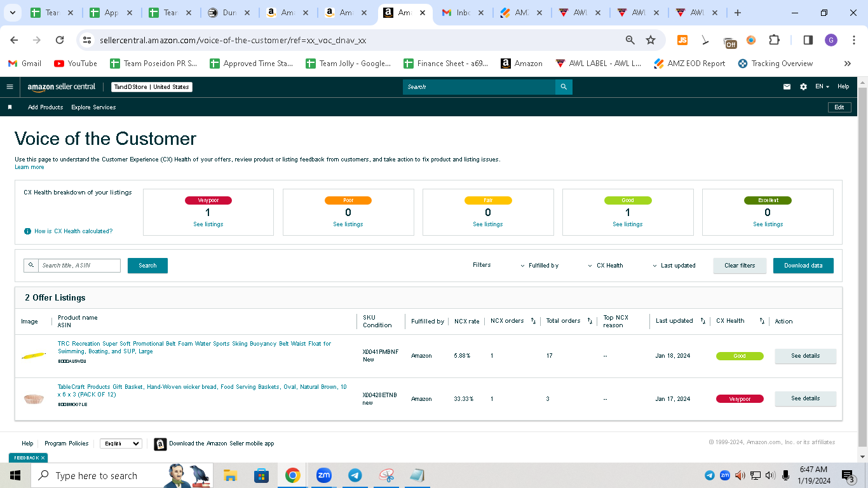
Task: Close the Feedback tab widget
Action: click(43, 458)
